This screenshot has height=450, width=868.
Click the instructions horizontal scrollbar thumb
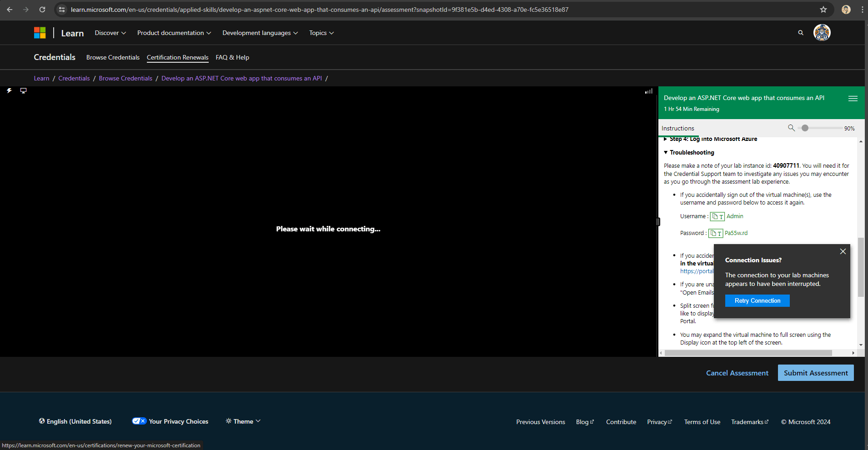click(748, 353)
